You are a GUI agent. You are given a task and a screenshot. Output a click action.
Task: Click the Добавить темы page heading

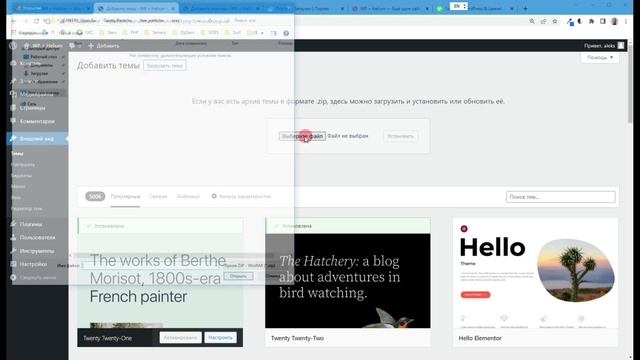click(108, 66)
